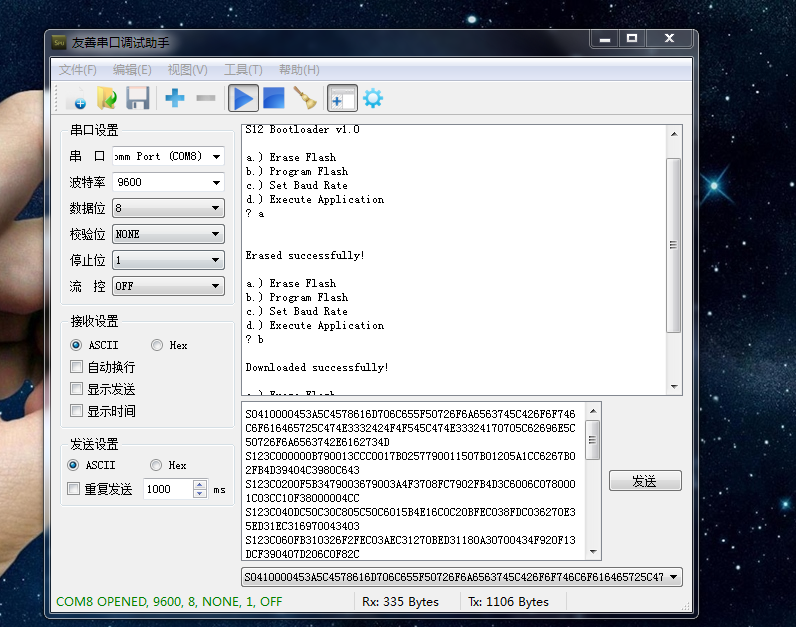Enable the 自动换行 checkbox

coord(77,367)
